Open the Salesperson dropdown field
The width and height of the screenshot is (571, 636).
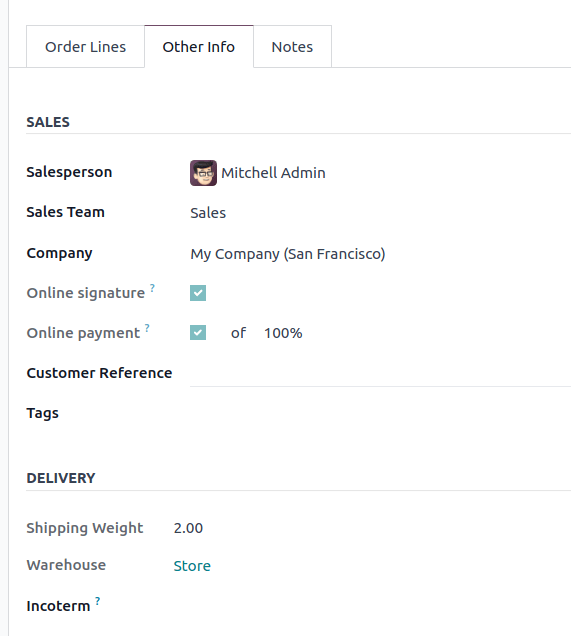pyautogui.click(x=380, y=173)
